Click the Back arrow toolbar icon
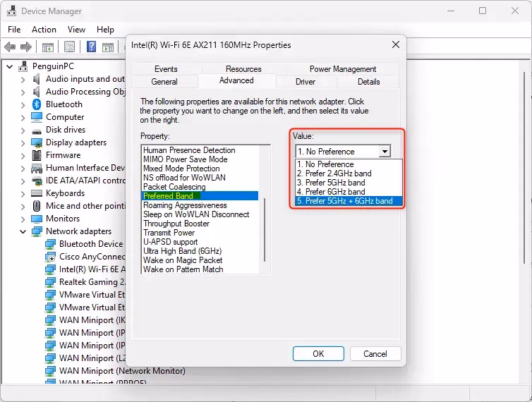This screenshot has width=532, height=402. click(10, 47)
